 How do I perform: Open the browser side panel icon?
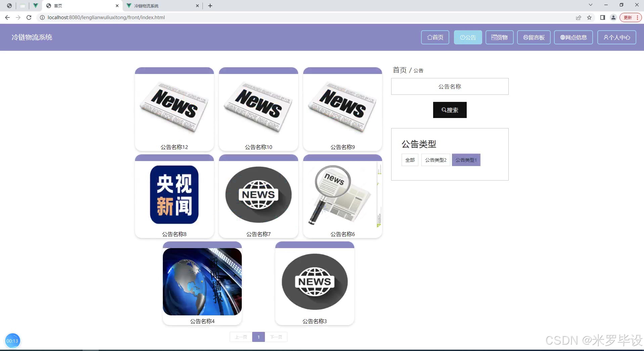click(603, 17)
